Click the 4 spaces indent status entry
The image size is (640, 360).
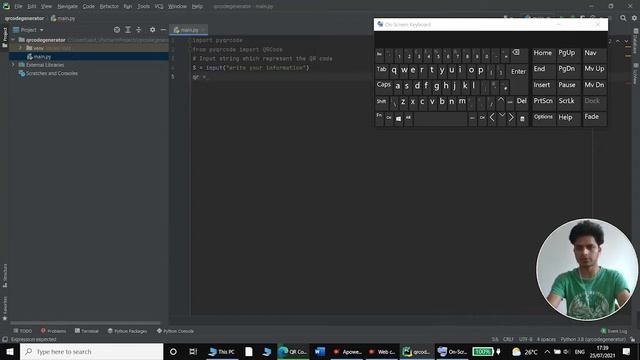546,340
